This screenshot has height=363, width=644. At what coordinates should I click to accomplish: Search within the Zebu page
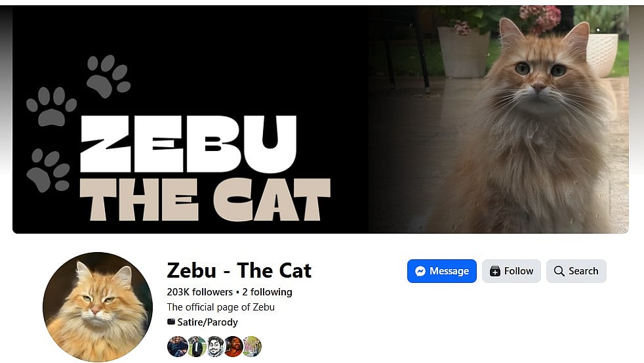[x=576, y=271]
